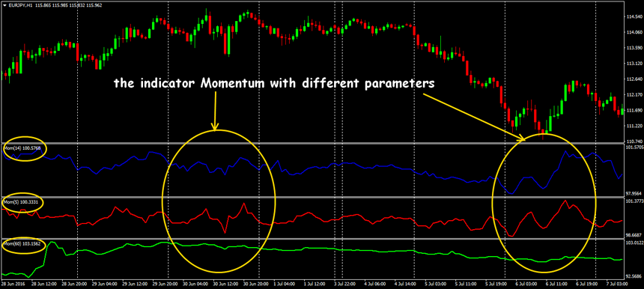Click the 4 Jul 06:00 time label
Screen dimensions: 644x289
(376, 284)
